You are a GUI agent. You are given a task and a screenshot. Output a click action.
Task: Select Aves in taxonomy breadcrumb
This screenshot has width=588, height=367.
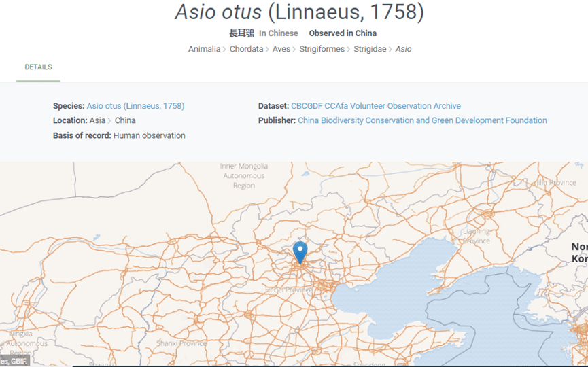pos(282,49)
